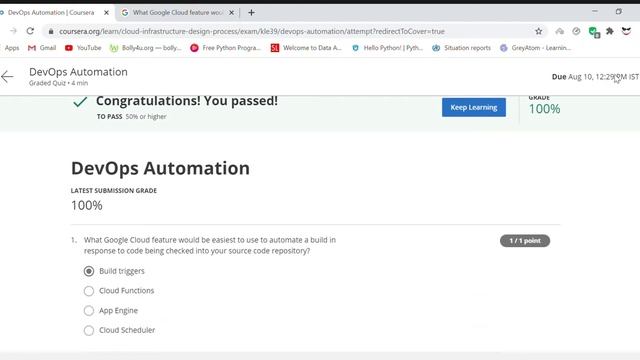Open Hello Python bookmark
This screenshot has height=360, width=640.
(387, 48)
